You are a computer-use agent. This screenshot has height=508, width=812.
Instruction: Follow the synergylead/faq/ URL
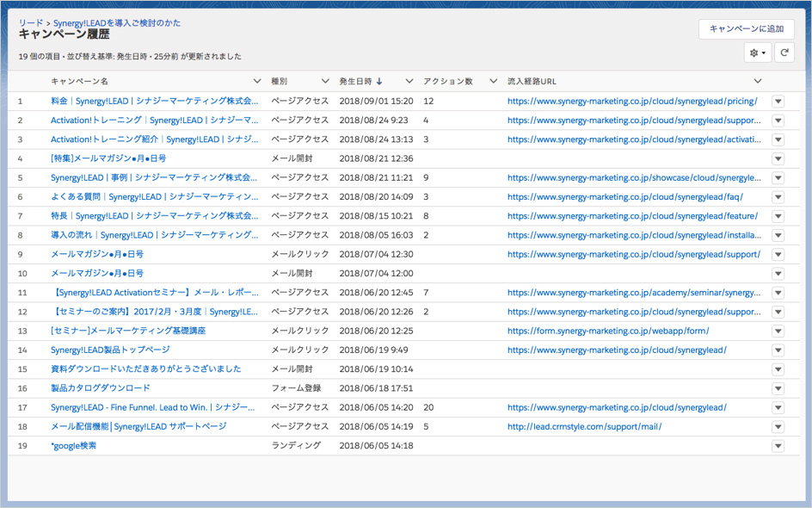[x=625, y=197]
